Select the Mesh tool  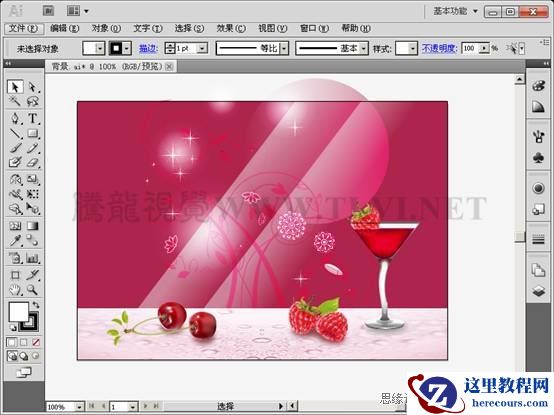[x=15, y=226]
